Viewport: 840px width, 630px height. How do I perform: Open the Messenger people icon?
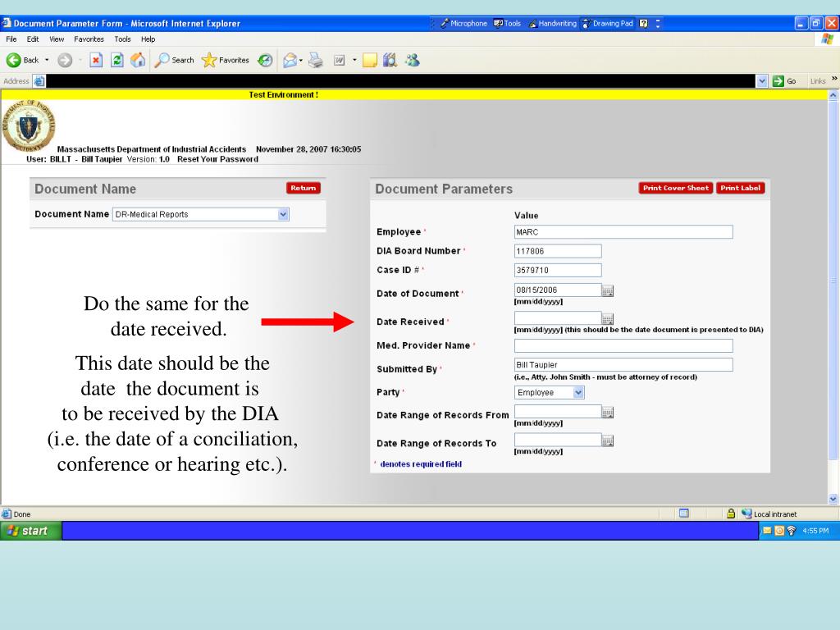[x=412, y=60]
